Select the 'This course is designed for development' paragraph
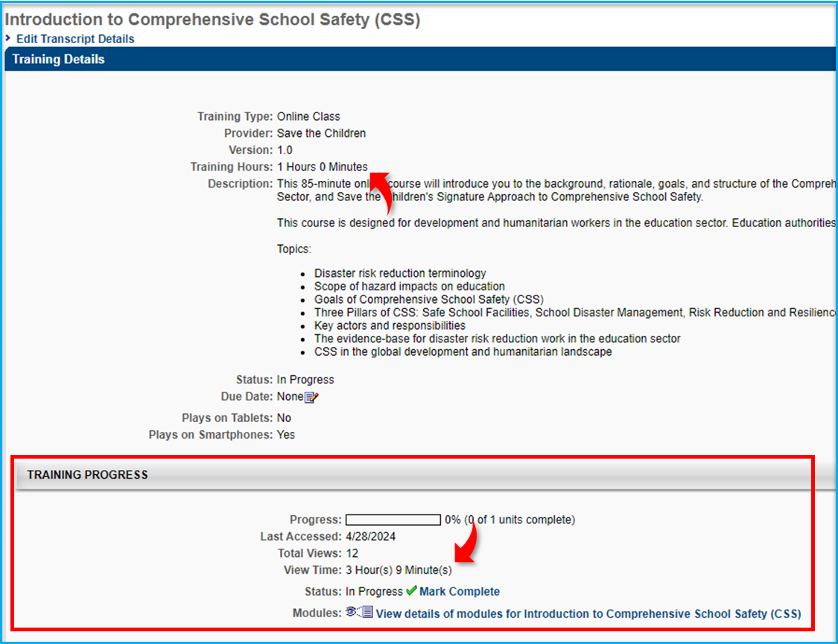The width and height of the screenshot is (838, 644). click(x=556, y=223)
